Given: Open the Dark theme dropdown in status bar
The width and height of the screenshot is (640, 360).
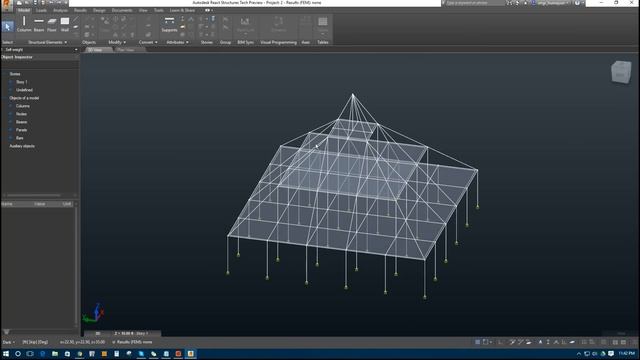Looking at the screenshot, I should pyautogui.click(x=9, y=342).
